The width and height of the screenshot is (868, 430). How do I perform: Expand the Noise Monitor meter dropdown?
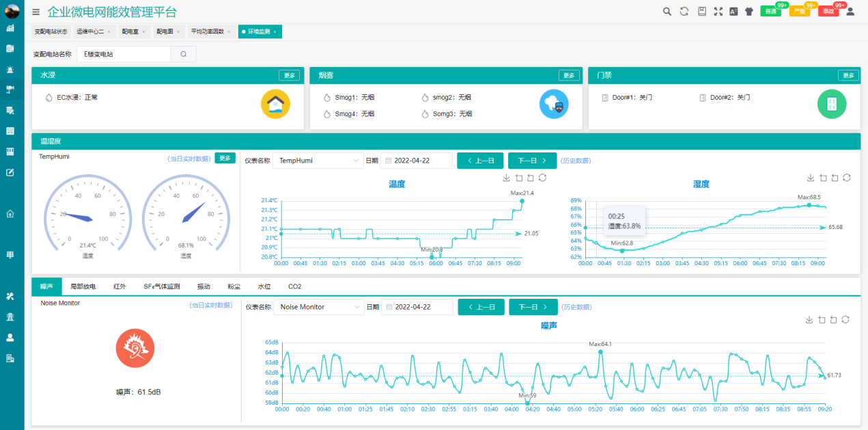(318, 307)
